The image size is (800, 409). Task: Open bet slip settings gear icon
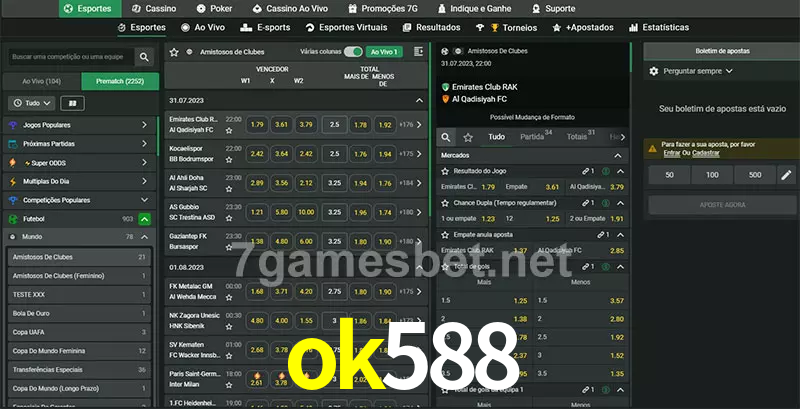click(x=654, y=71)
